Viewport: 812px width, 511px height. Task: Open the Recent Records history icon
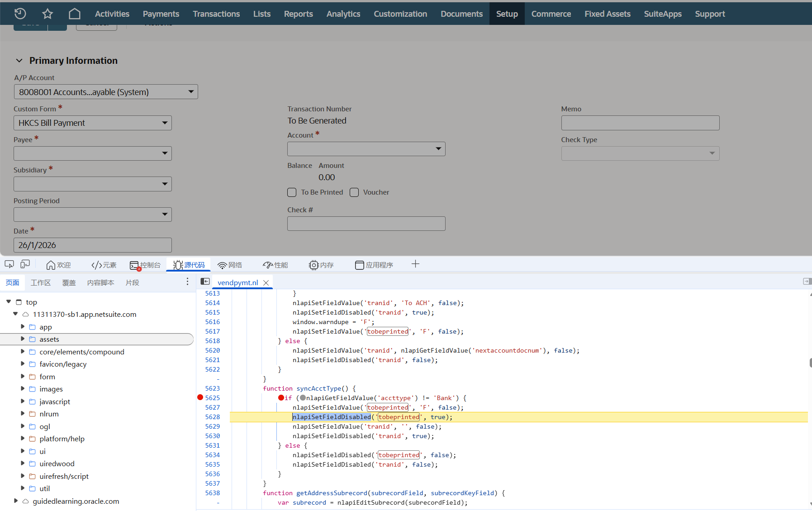click(x=20, y=14)
